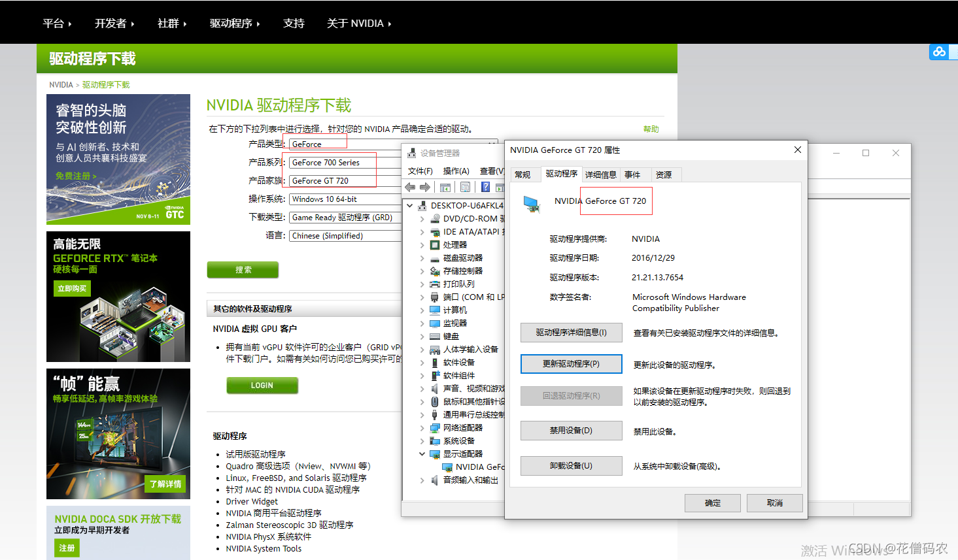Click 声音、视频和游戏 speaker icon
The height and width of the screenshot is (560, 958).
click(x=435, y=388)
